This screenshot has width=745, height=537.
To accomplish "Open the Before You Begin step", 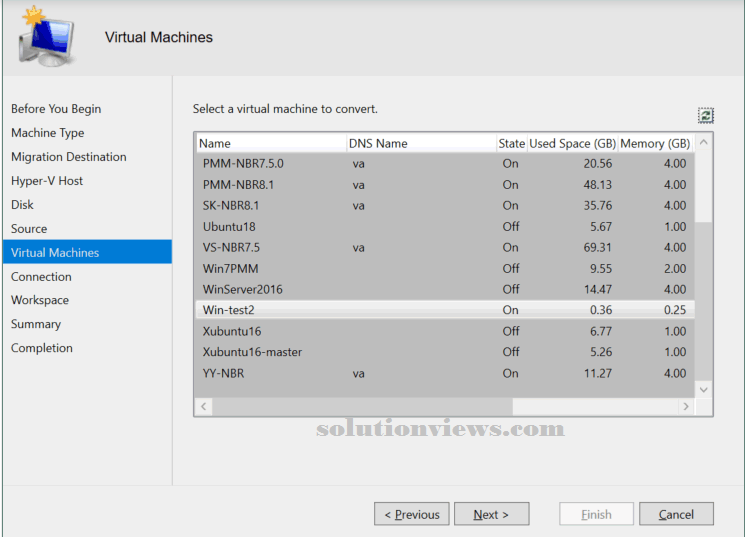I will 56,109.
